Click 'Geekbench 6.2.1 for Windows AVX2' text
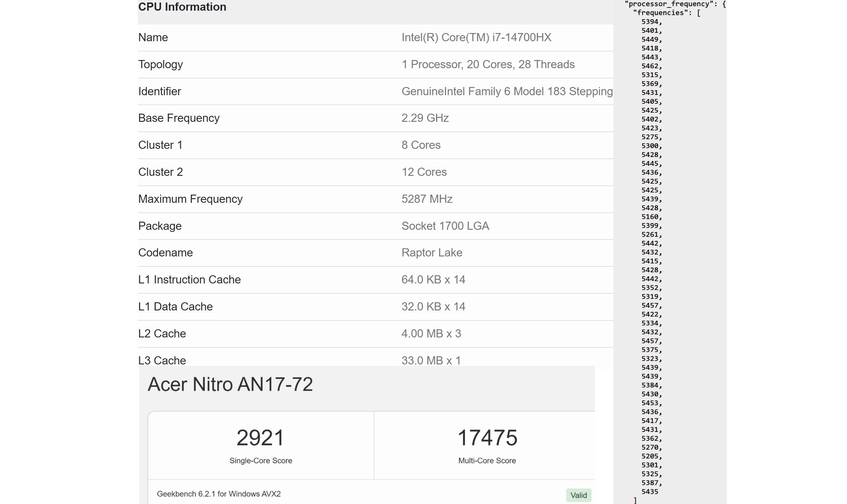Screen dimensions: 847x504 219,494
